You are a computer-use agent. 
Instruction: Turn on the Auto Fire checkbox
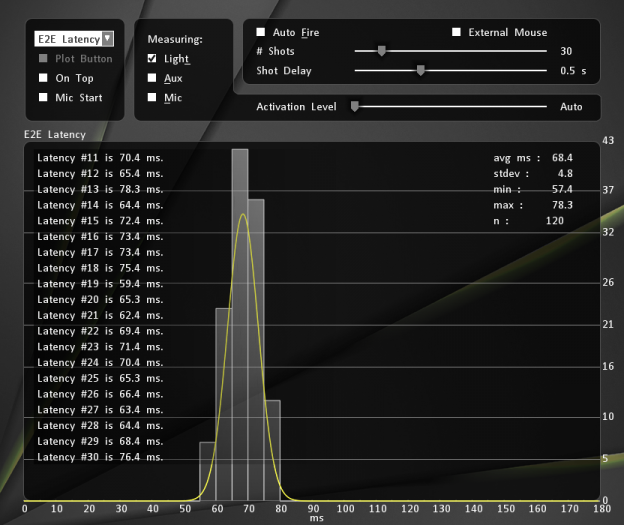pos(261,32)
